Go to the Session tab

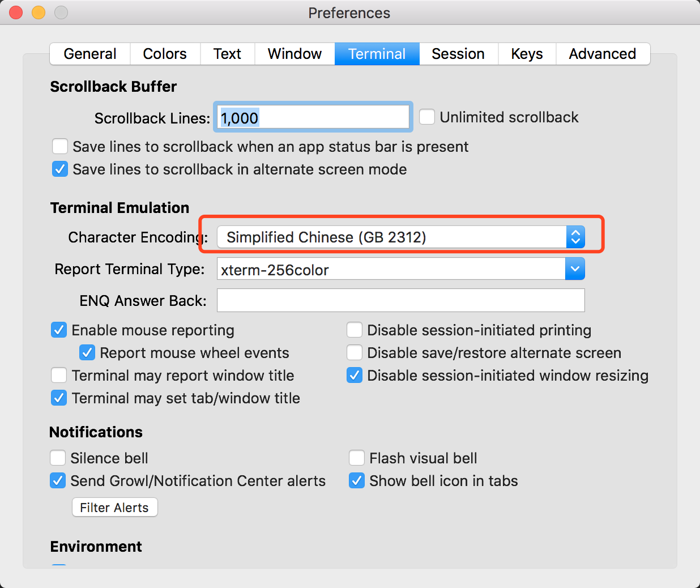[x=458, y=53]
